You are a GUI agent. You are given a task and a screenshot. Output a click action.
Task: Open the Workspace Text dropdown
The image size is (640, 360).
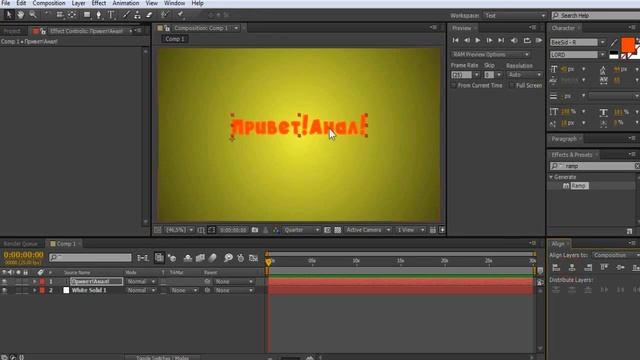[x=515, y=16]
